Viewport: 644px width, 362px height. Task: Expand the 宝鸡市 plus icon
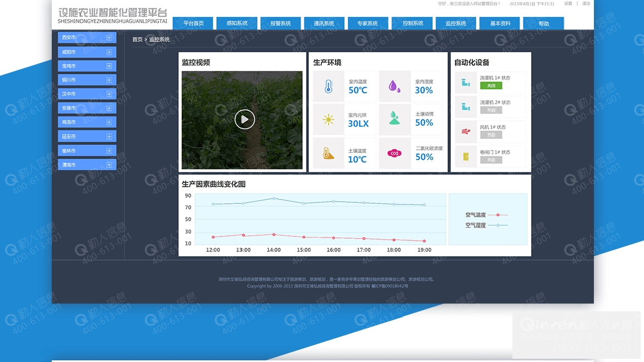click(109, 66)
